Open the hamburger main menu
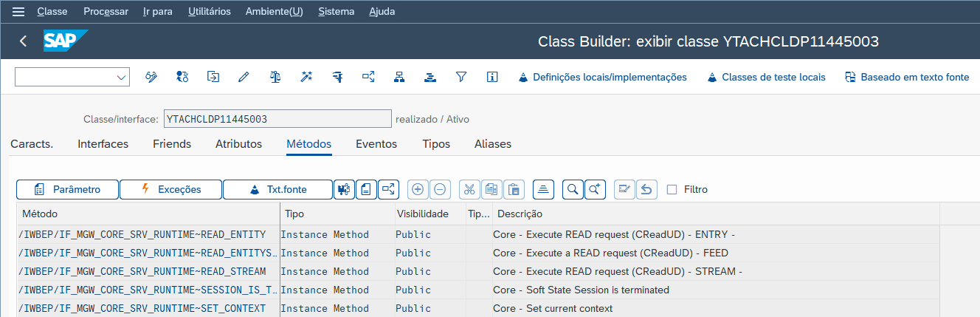Screen dimensions: 980x317 18,12
